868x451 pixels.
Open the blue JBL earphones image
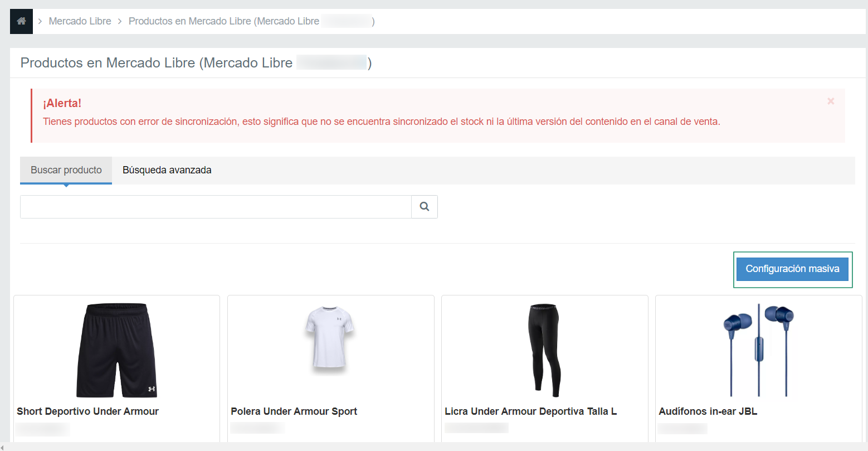(758, 350)
